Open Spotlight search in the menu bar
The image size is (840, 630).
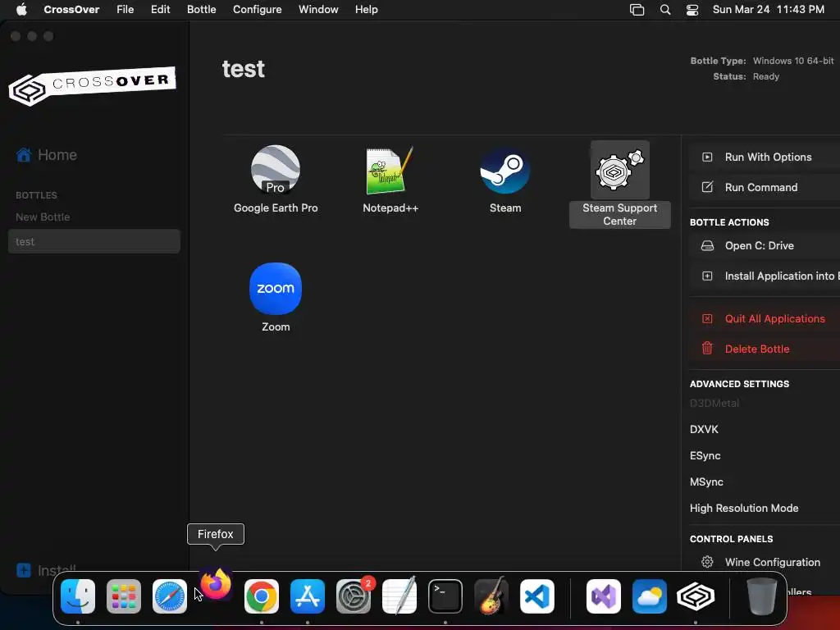pos(664,10)
